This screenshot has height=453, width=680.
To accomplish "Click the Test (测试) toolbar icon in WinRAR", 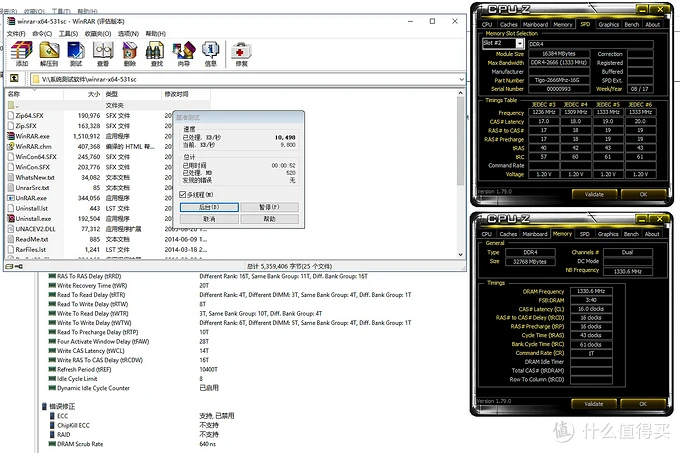I will pyautogui.click(x=76, y=51).
